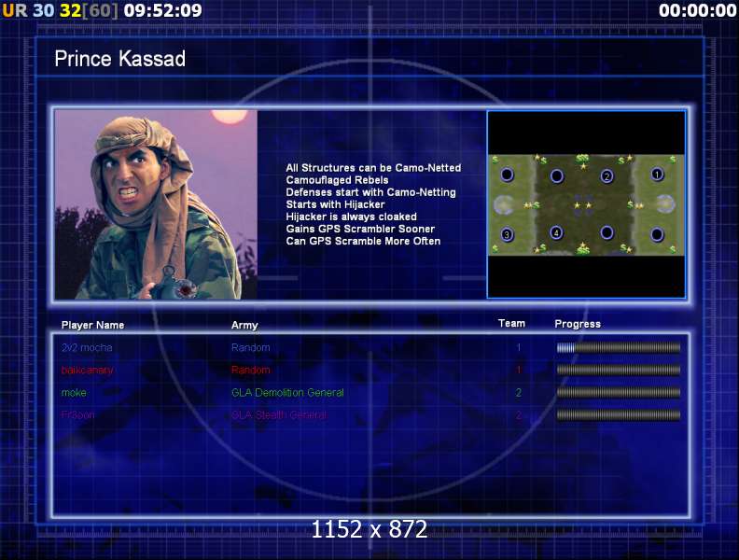Viewport: 739px width, 560px height.
Task: Click the Player Name column header
Action: click(x=93, y=325)
